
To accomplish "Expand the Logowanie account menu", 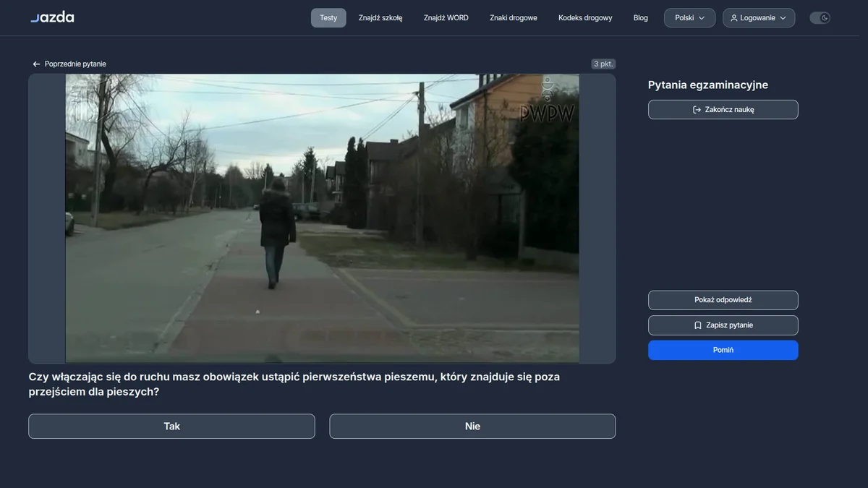I will (759, 18).
